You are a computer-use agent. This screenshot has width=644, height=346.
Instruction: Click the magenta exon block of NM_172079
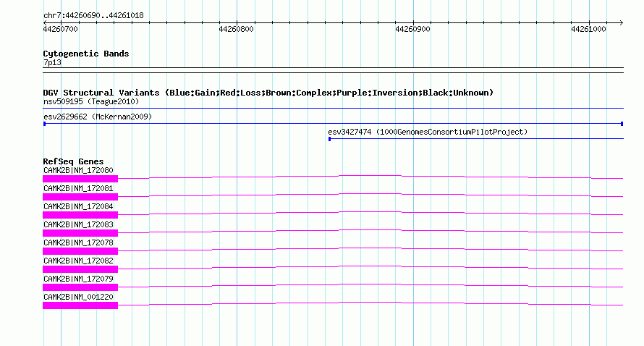pos(80,287)
